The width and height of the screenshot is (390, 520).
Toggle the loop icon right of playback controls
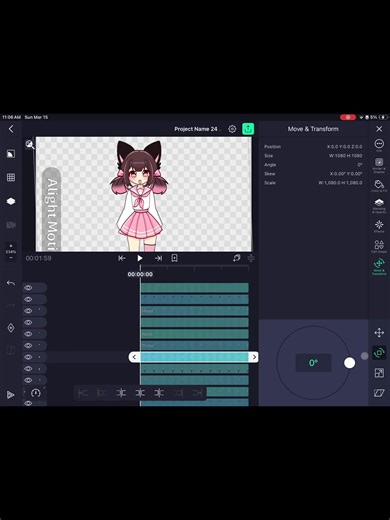coord(237,258)
